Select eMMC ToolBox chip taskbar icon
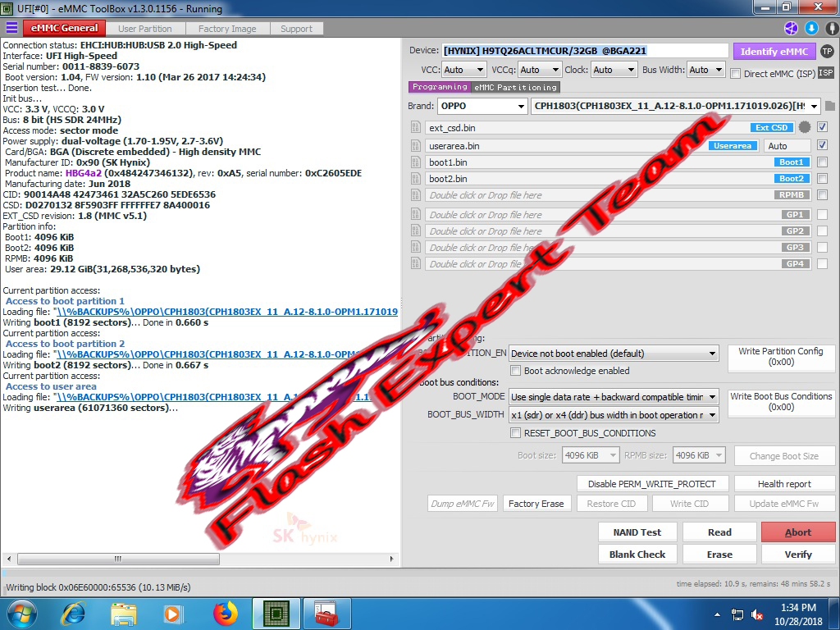The image size is (840, 630). pyautogui.click(x=276, y=614)
